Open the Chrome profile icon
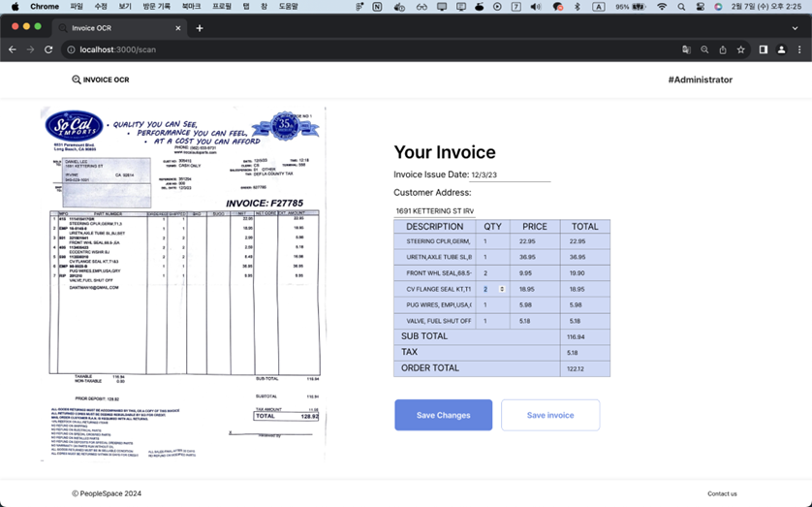Screen dimensions: 812x507 coord(781,49)
